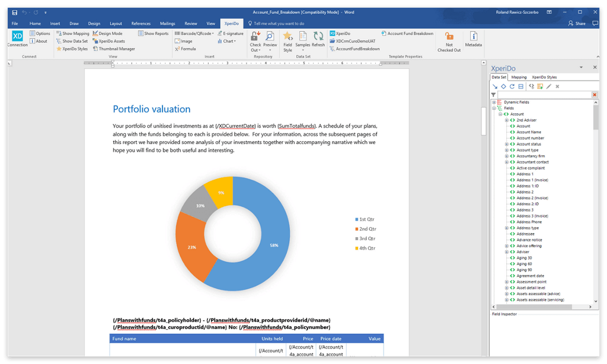Image resolution: width=607 pixels, height=364 pixels.
Task: Click the collapse tree icon in pane toolbar
Action: tap(520, 87)
